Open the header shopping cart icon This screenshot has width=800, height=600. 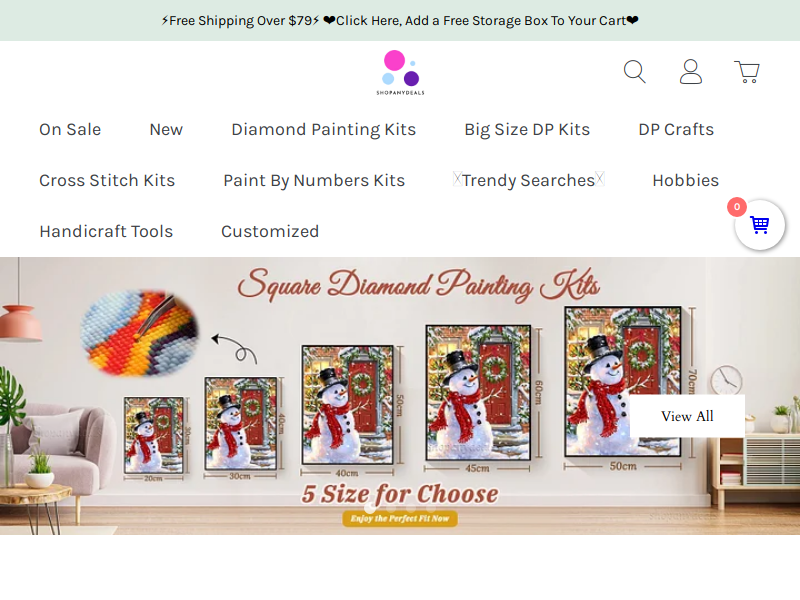pyautogui.click(x=747, y=72)
